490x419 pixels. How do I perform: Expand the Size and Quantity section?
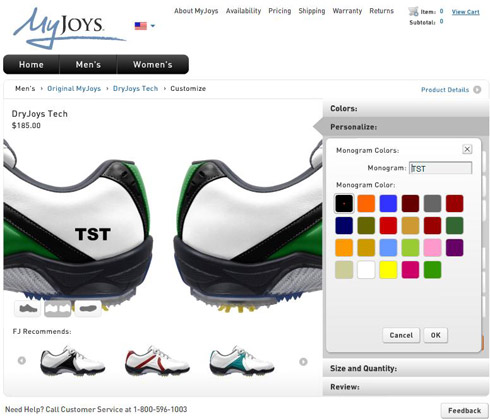pyautogui.click(x=406, y=368)
